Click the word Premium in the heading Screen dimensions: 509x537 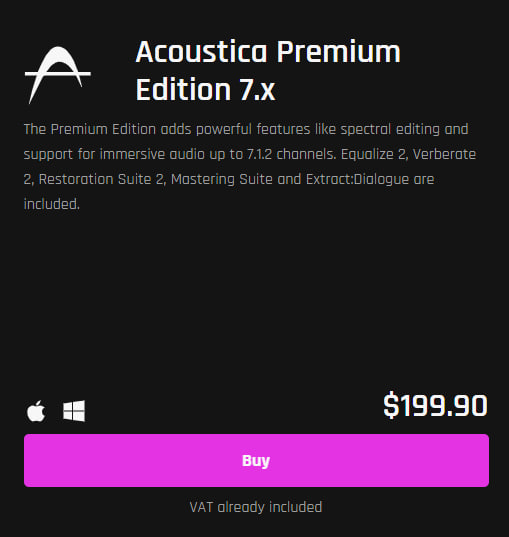point(338,52)
